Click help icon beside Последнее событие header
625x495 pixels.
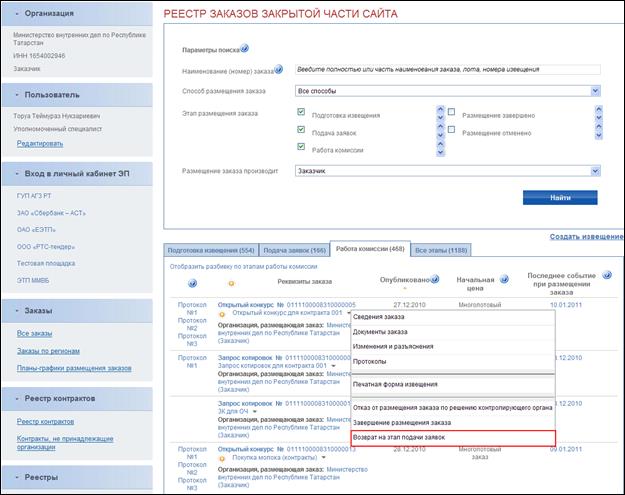pyautogui.click(x=607, y=275)
